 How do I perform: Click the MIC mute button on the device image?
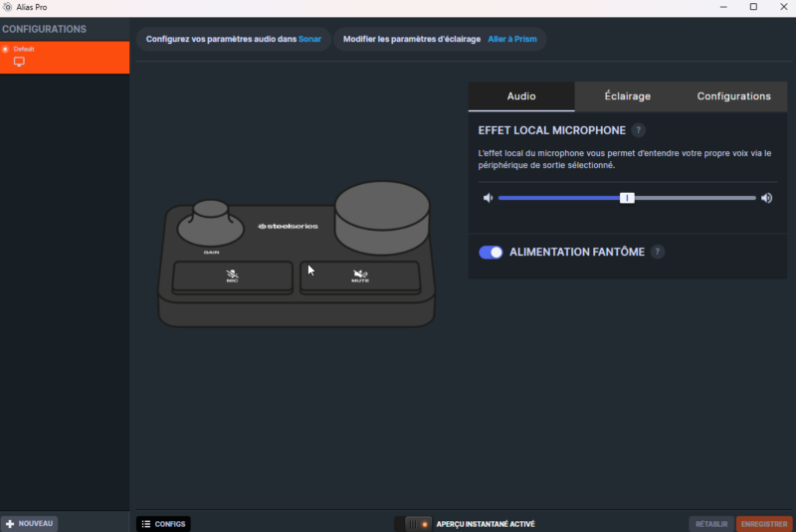coord(233,277)
